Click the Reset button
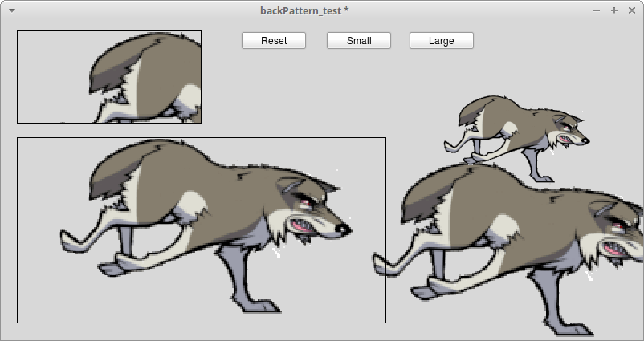The width and height of the screenshot is (644, 341). [x=273, y=41]
